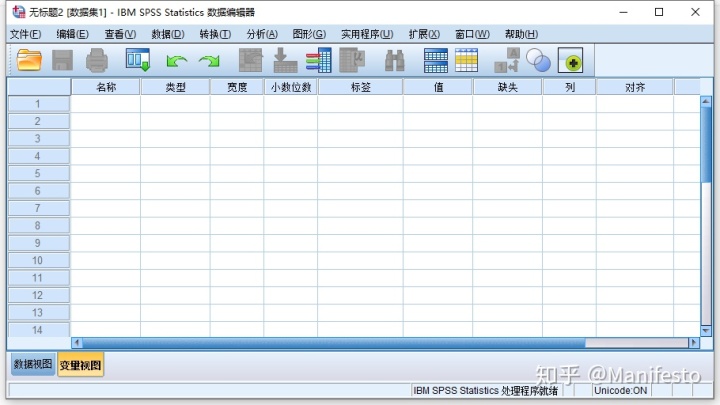Open data document folder icon

[29, 60]
